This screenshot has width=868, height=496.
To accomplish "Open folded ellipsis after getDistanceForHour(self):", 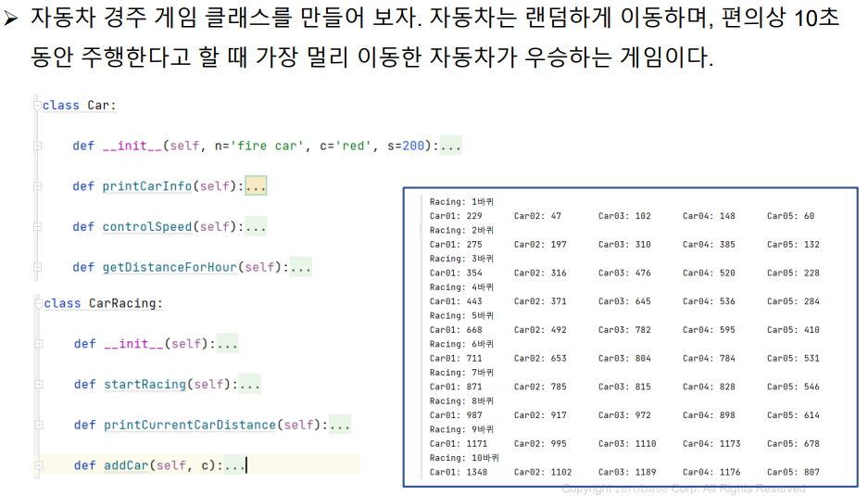I will [x=301, y=267].
